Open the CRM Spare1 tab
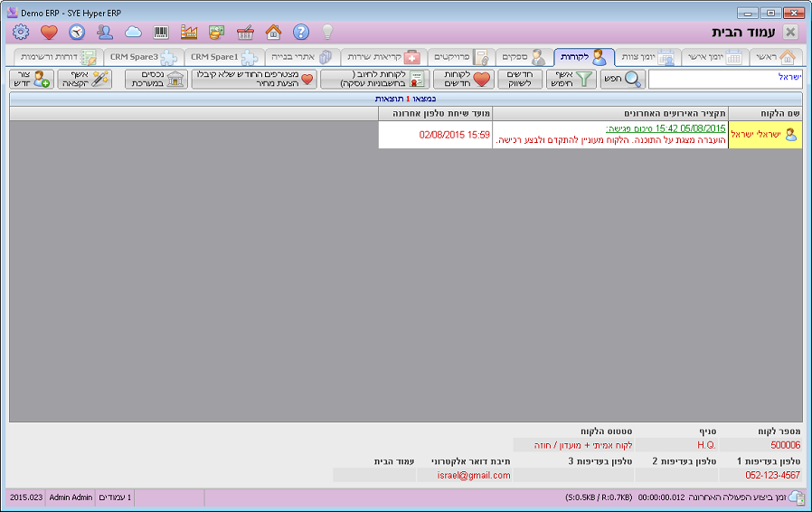 224,57
